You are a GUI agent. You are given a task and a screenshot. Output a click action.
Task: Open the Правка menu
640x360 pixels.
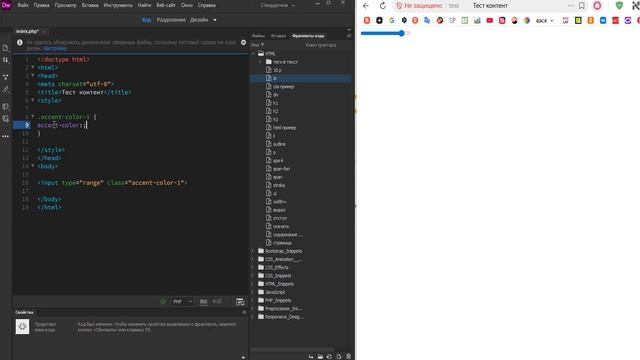41,5
